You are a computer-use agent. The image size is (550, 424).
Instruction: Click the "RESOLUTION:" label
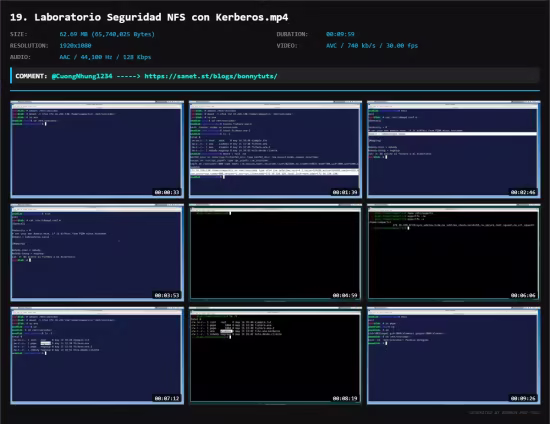(x=29, y=46)
